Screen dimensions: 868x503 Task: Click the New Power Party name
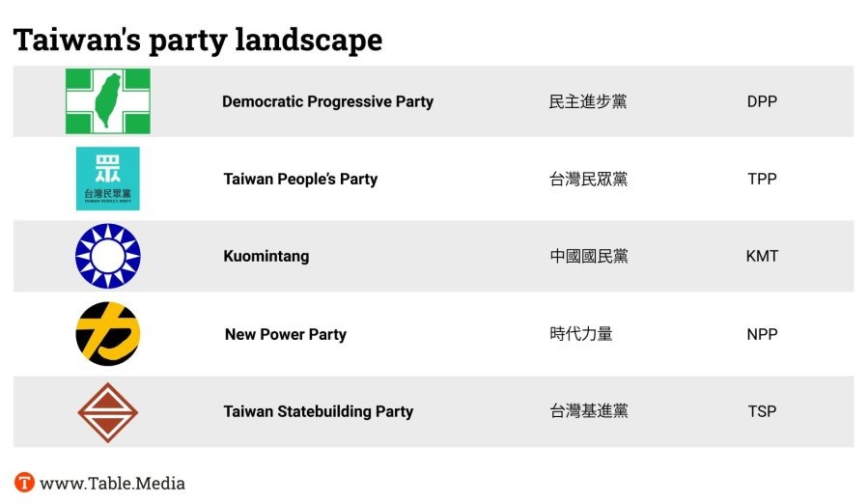286,334
